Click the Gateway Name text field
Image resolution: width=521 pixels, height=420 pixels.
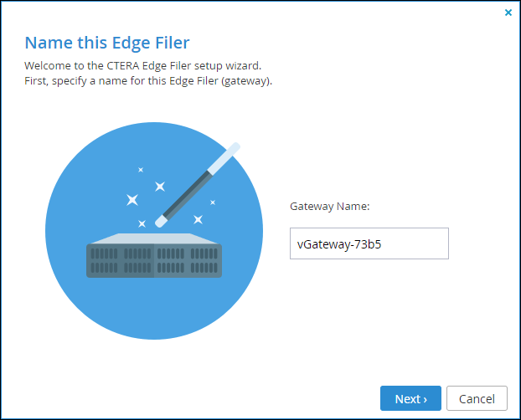tap(369, 243)
